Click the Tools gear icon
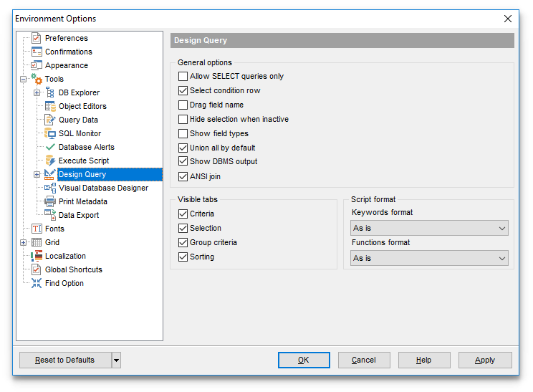This screenshot has width=533, height=392. click(x=37, y=79)
